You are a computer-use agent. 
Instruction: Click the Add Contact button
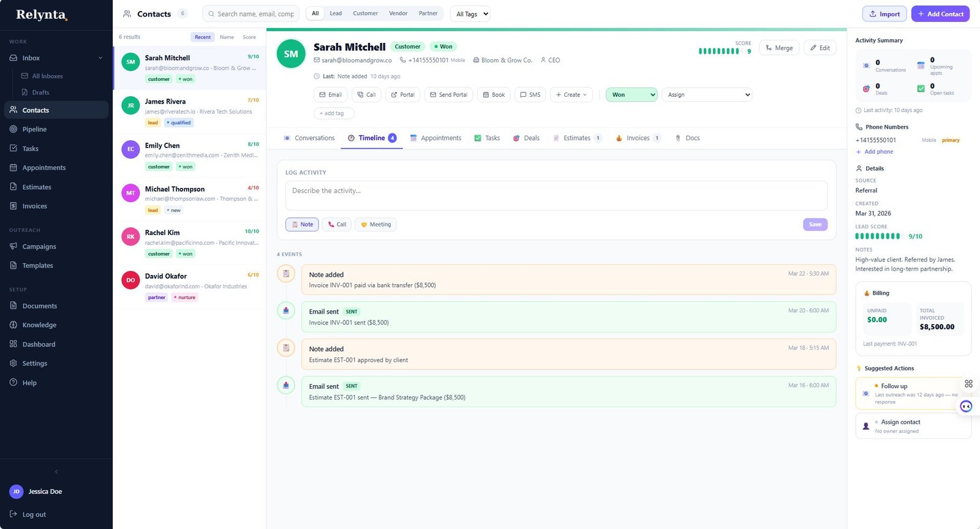(940, 14)
